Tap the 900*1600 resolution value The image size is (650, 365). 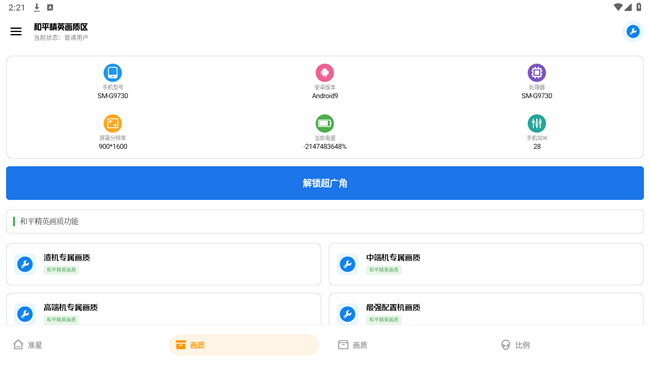click(113, 146)
